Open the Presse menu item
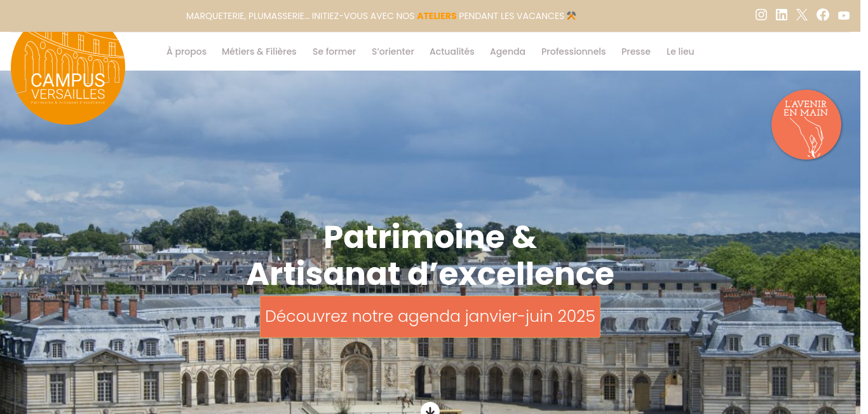The image size is (868, 414). click(636, 52)
